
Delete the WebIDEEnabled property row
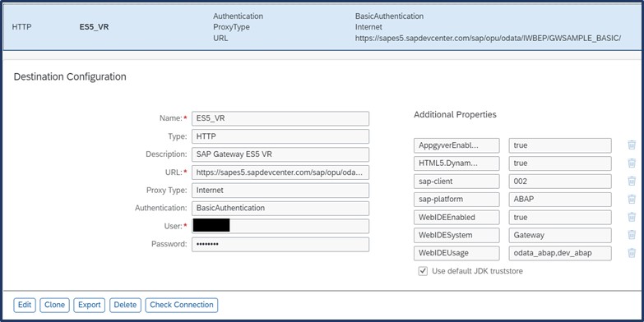[632, 217]
